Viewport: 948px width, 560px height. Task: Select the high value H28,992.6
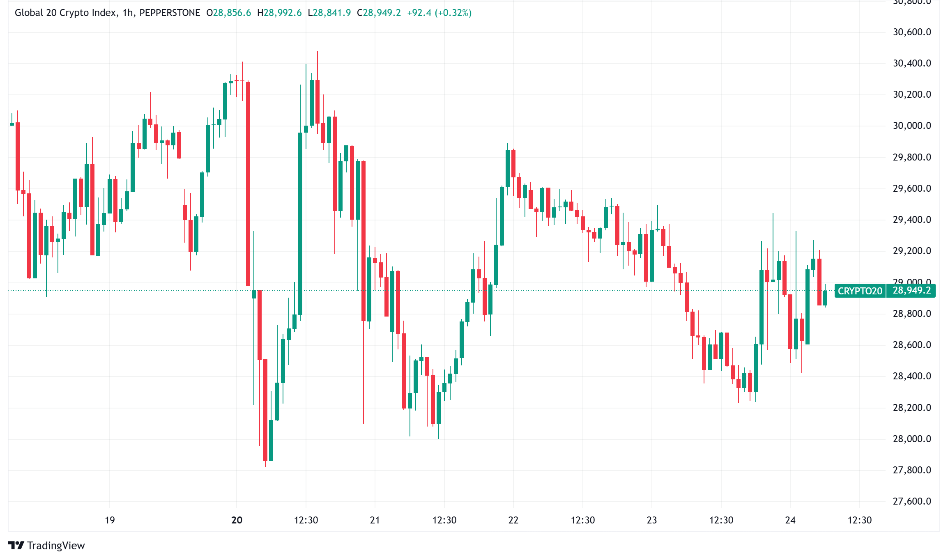279,13
